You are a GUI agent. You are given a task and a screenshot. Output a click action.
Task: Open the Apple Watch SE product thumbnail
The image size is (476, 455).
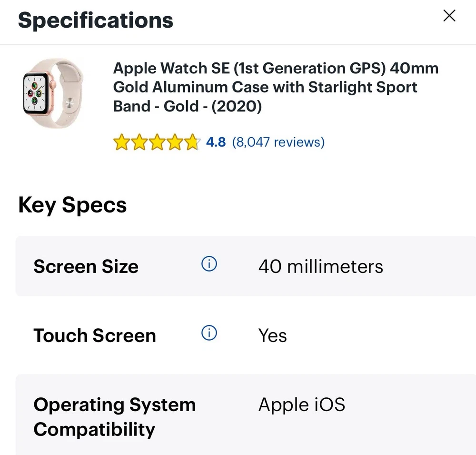pos(53,92)
